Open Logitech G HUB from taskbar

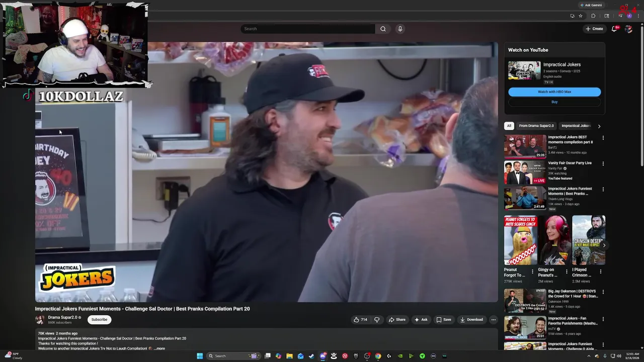[389, 356]
